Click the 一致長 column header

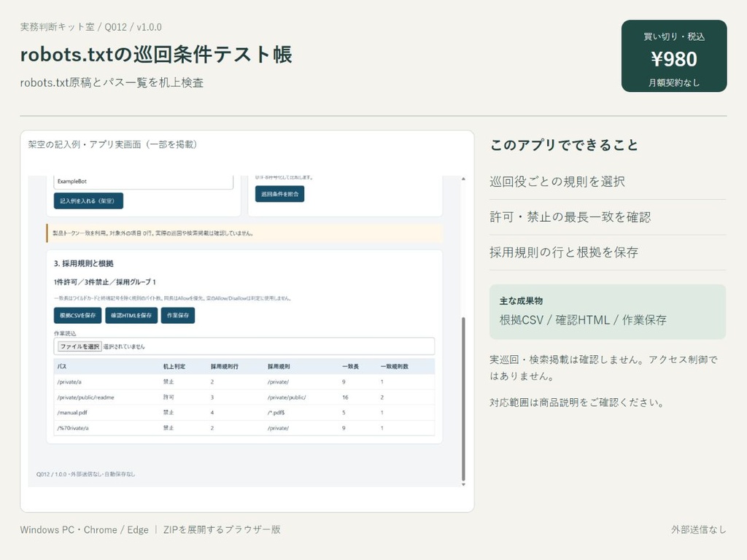point(351,367)
